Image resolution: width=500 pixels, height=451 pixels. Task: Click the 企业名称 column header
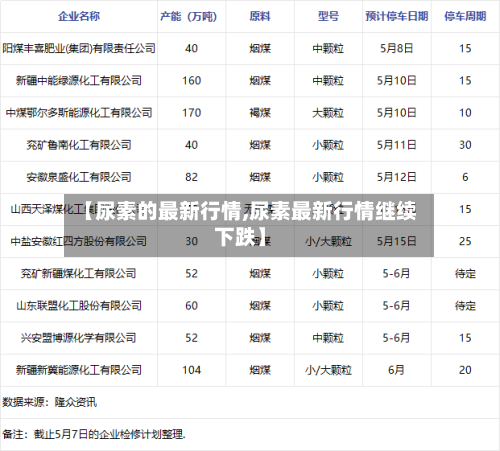point(79,16)
